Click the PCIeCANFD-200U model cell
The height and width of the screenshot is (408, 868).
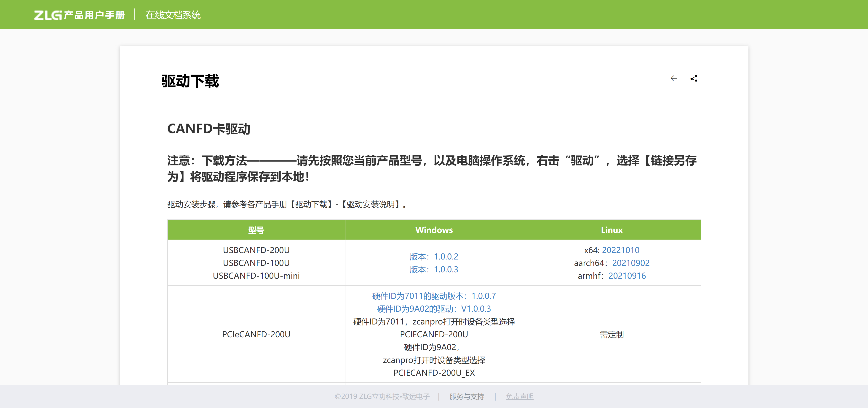[x=256, y=335]
